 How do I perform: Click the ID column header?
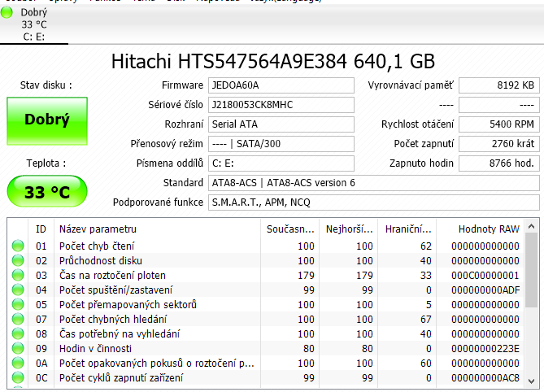(41, 229)
